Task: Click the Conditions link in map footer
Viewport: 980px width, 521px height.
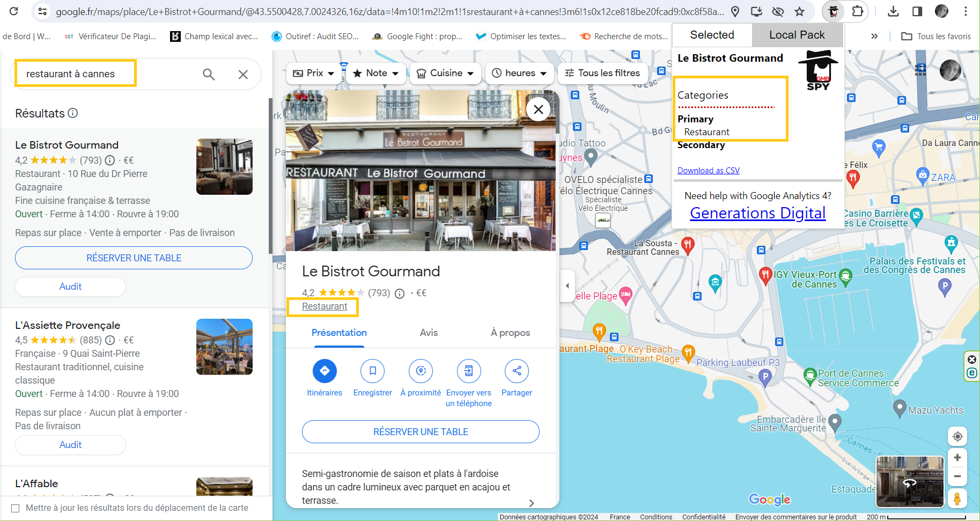Action: click(x=656, y=517)
